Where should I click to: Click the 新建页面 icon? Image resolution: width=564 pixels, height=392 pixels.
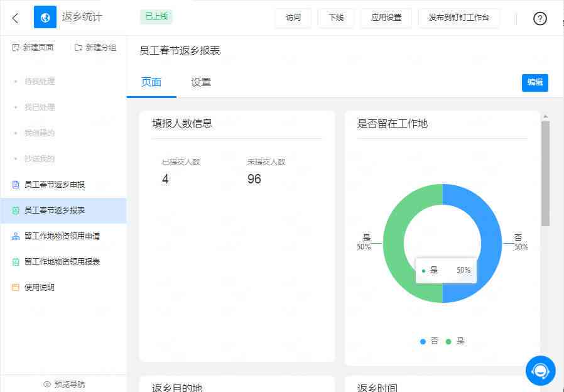[16, 48]
